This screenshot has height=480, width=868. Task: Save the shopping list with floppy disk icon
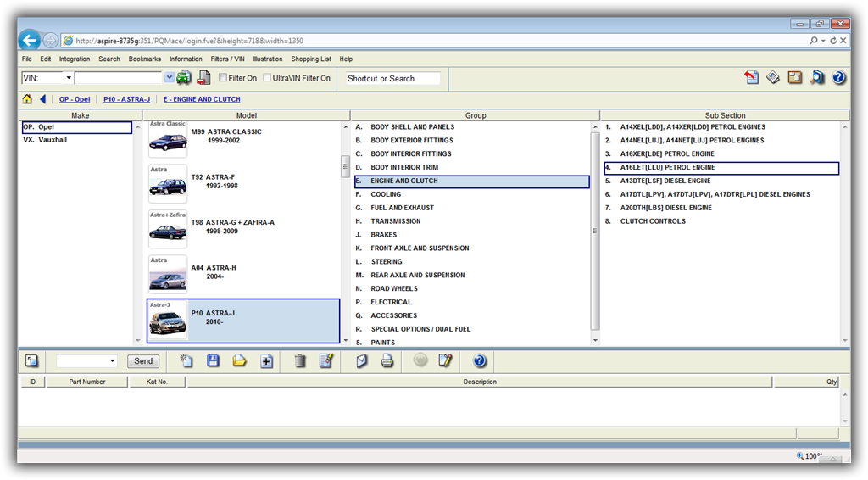tap(213, 361)
